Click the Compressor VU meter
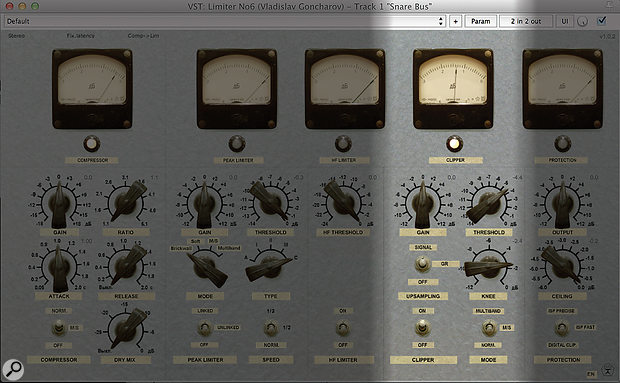The height and width of the screenshot is (383, 620). pos(92,89)
